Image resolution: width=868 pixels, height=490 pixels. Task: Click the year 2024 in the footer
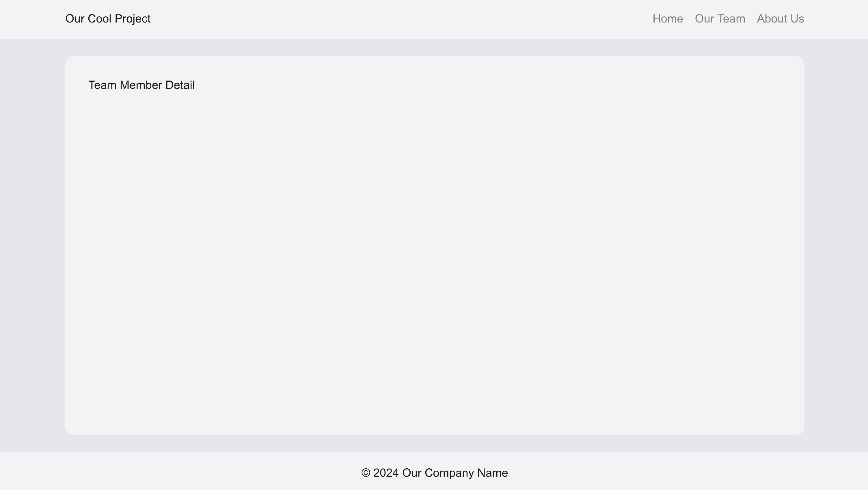coord(386,473)
